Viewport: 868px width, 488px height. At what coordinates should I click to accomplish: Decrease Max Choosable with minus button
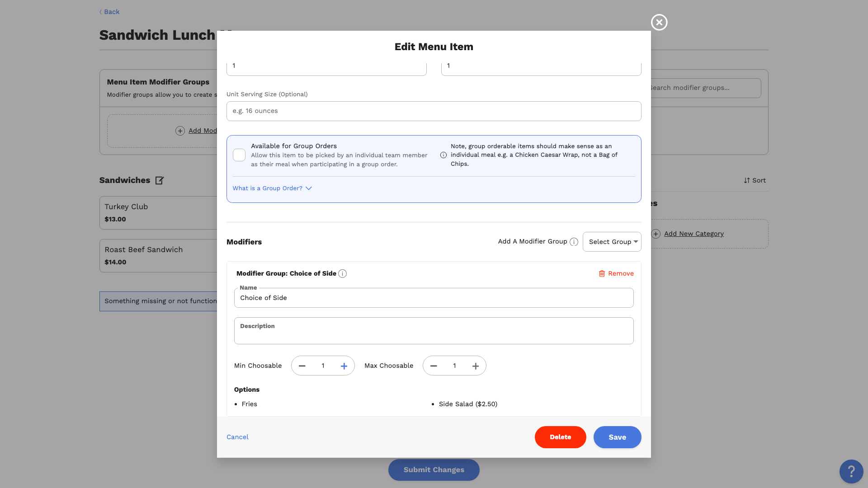(x=434, y=366)
